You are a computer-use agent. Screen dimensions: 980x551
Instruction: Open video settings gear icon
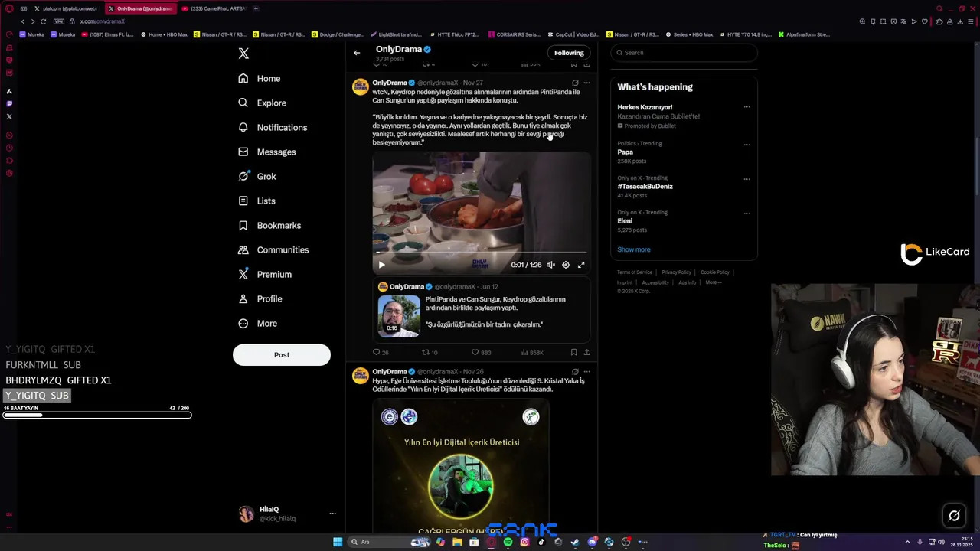point(566,265)
